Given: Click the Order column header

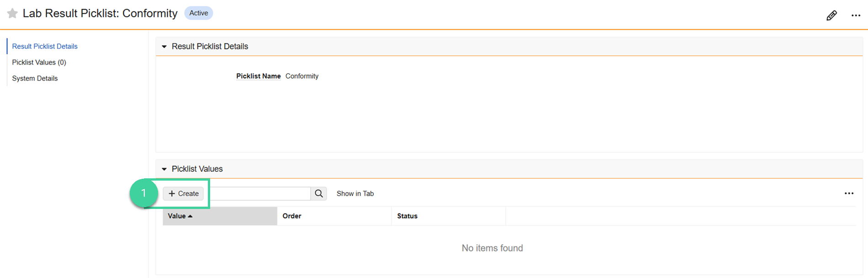Looking at the screenshot, I should pyautogui.click(x=292, y=216).
